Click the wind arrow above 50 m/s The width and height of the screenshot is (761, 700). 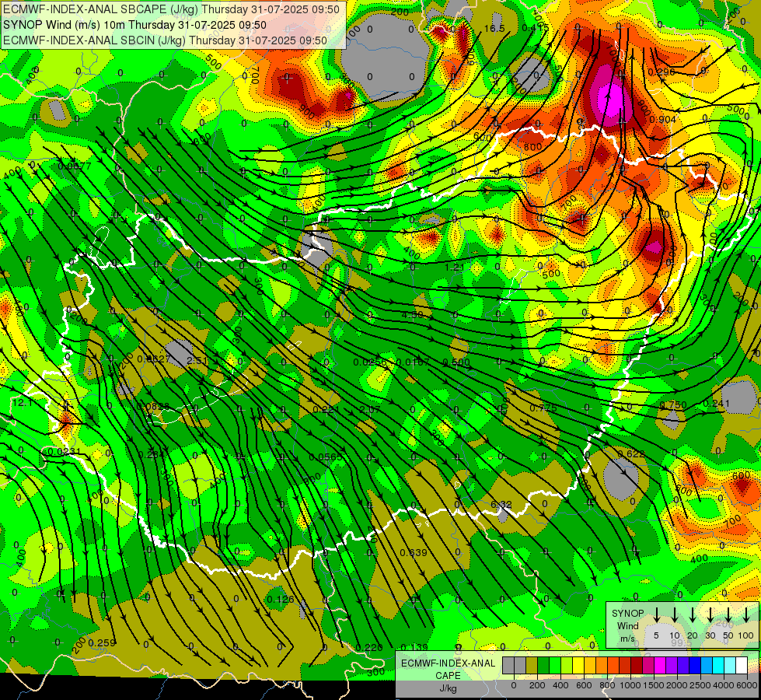click(x=728, y=614)
